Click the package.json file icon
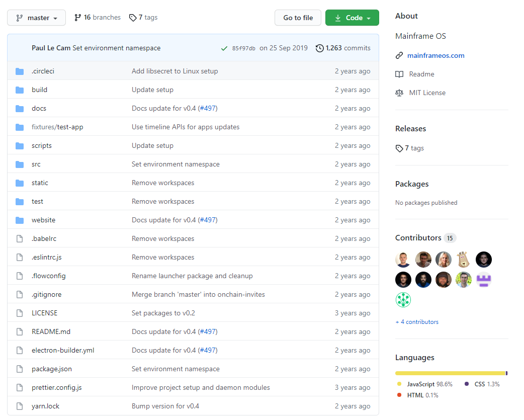This screenshot has height=420, width=524. coord(20,369)
